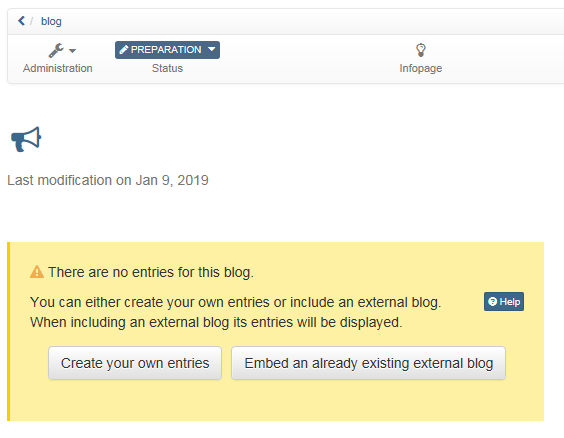564x438 pixels.
Task: Expand the Administration dropdown caret
Action: coord(72,51)
